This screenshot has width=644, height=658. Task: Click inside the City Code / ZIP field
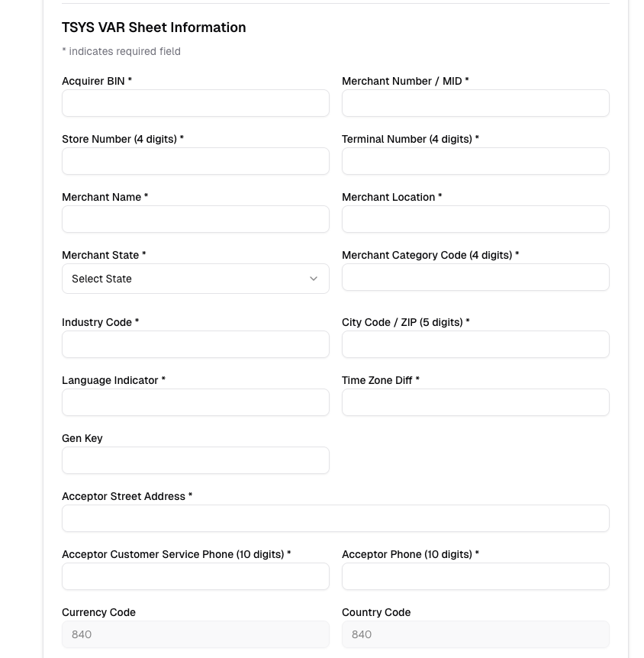[x=475, y=344]
